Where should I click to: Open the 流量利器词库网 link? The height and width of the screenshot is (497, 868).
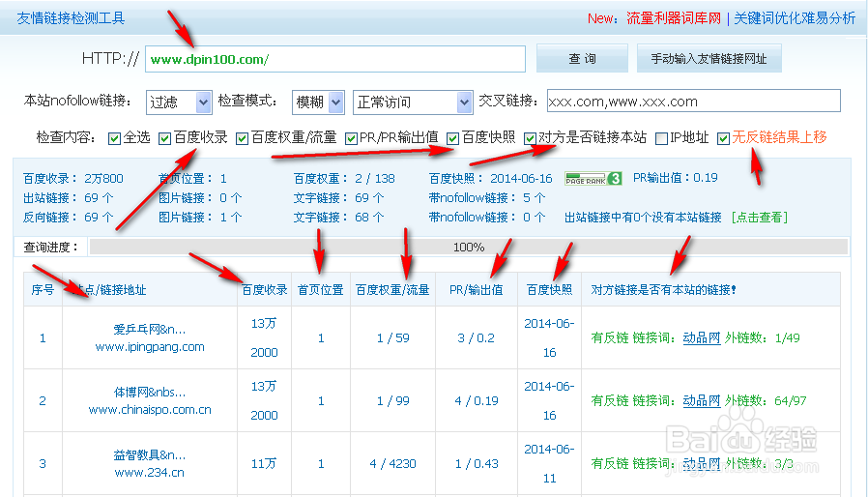coord(673,18)
